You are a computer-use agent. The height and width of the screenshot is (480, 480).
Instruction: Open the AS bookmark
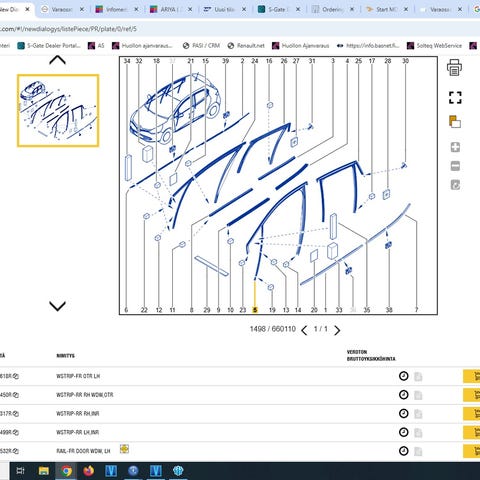96,46
